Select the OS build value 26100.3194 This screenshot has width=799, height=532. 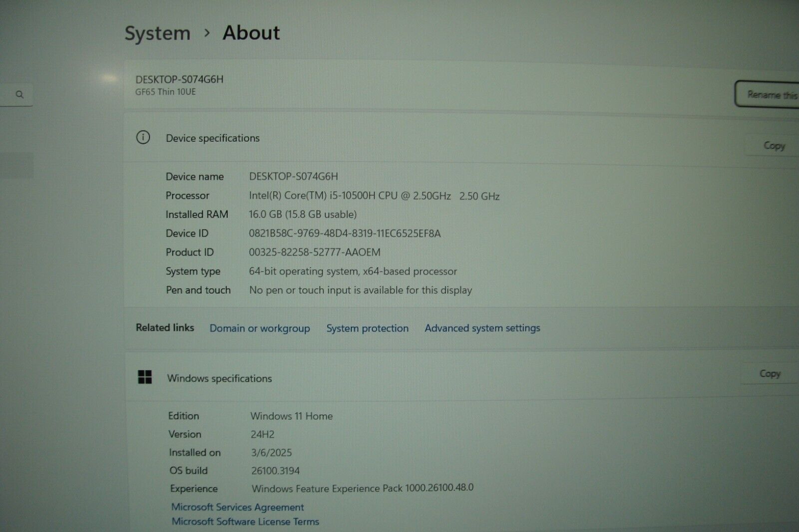pyautogui.click(x=276, y=471)
